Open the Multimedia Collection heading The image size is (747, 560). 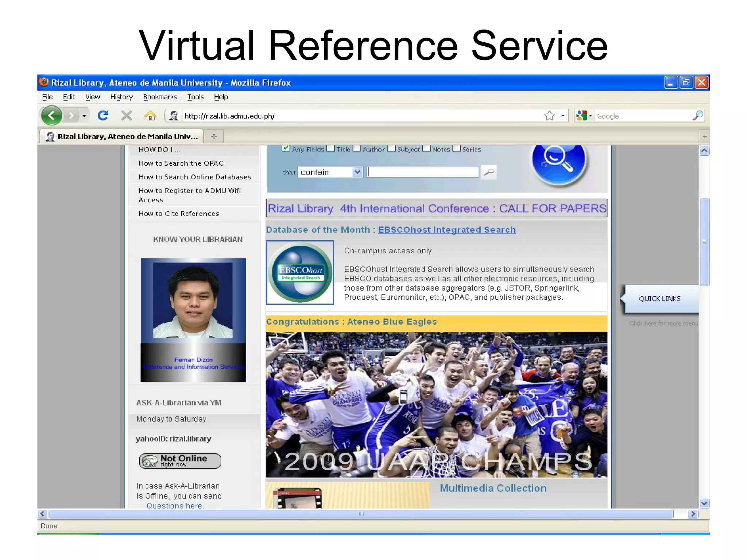click(493, 488)
